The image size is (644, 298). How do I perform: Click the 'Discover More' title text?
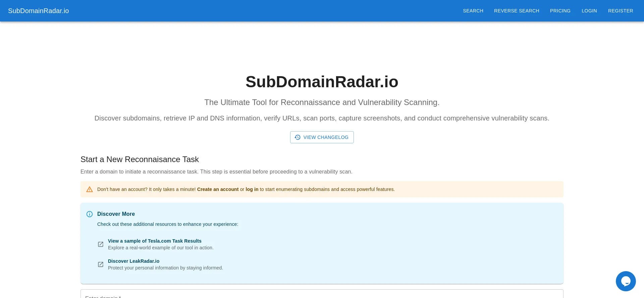click(116, 214)
